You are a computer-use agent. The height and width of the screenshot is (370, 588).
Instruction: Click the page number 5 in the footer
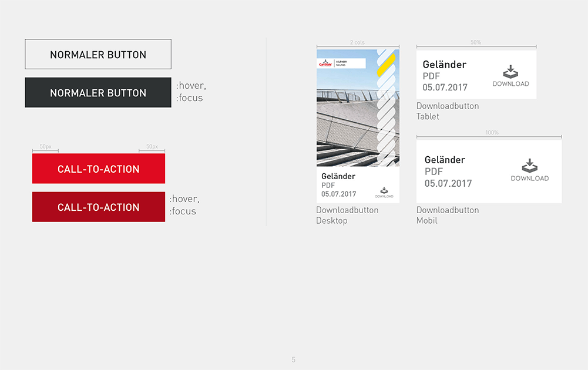[294, 359]
